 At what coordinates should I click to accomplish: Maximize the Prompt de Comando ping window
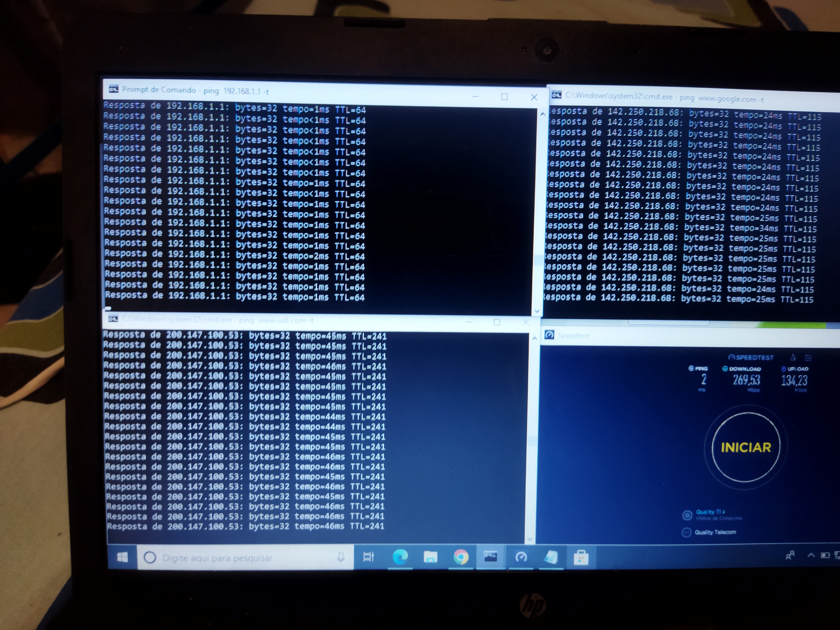[x=504, y=97]
